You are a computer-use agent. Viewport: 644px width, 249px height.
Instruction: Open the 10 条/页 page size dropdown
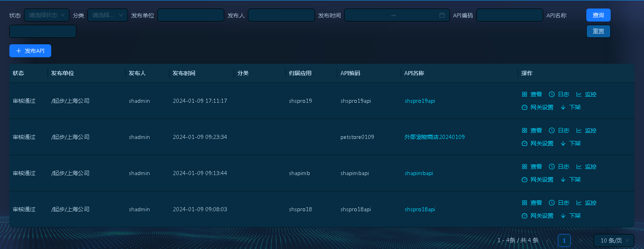[614, 240]
